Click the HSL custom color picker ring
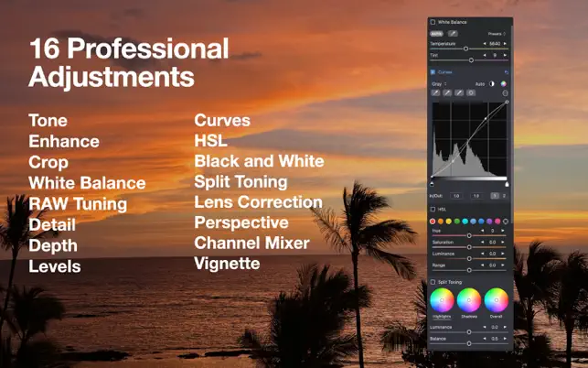 pyautogui.click(x=506, y=222)
